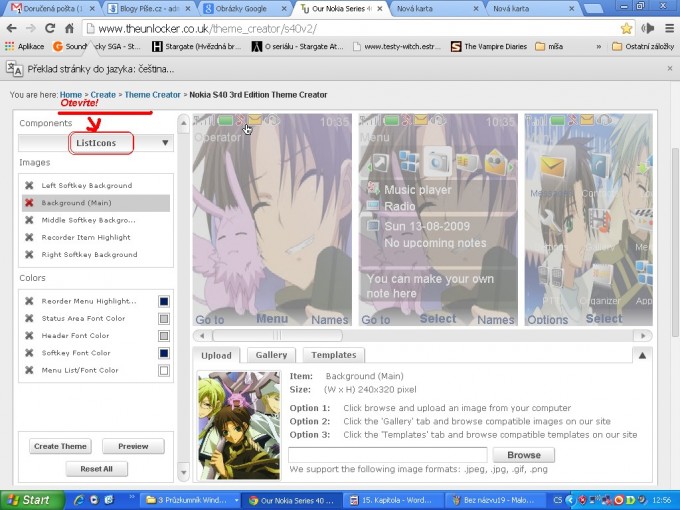Reset the Status Area Font Color
This screenshot has height=510, width=680.
(29, 318)
